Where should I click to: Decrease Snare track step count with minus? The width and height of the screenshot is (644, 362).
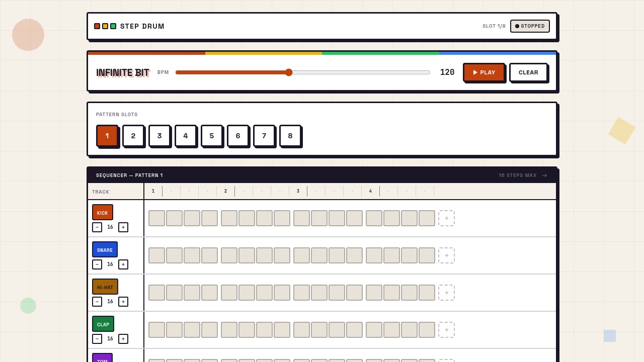[97, 264]
